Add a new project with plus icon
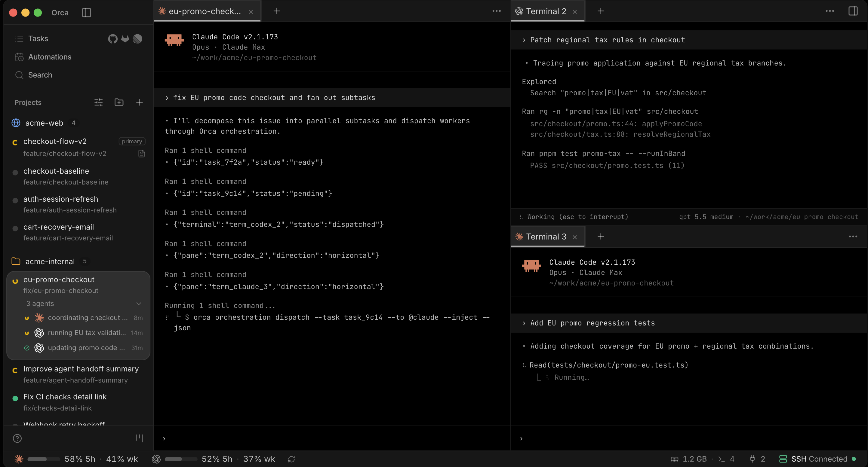Screen dimensions: 868x467 140,102
